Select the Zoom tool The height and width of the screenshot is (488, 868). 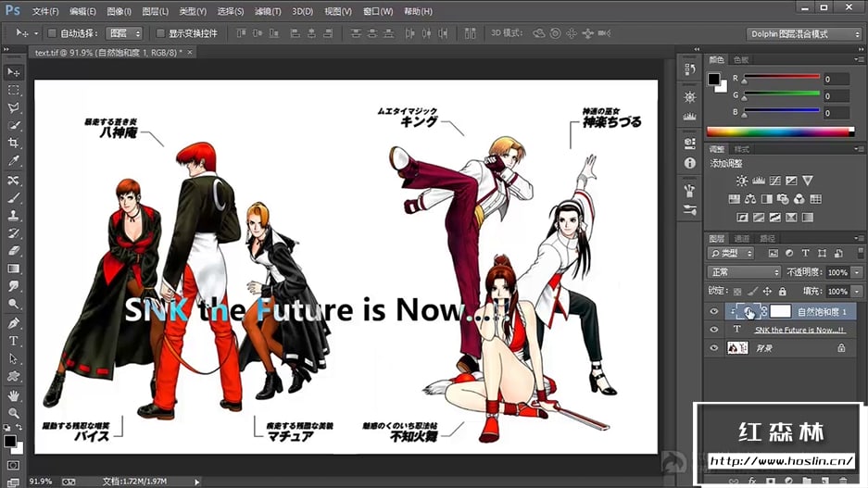(x=13, y=413)
